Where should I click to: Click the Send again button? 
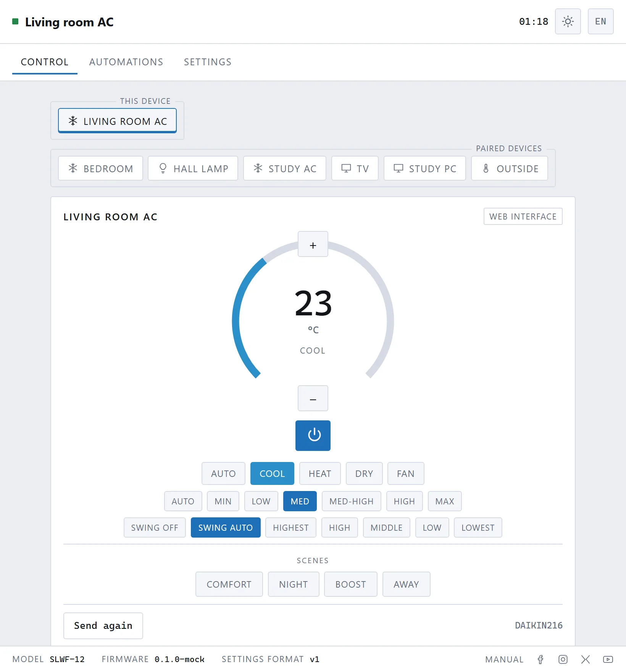pyautogui.click(x=103, y=625)
